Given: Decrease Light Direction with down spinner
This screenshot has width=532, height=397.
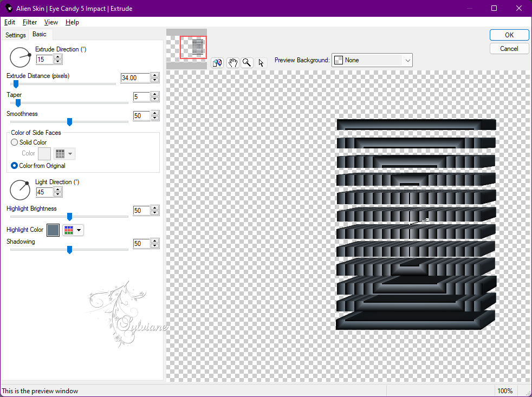Looking at the screenshot, I should click(58, 194).
